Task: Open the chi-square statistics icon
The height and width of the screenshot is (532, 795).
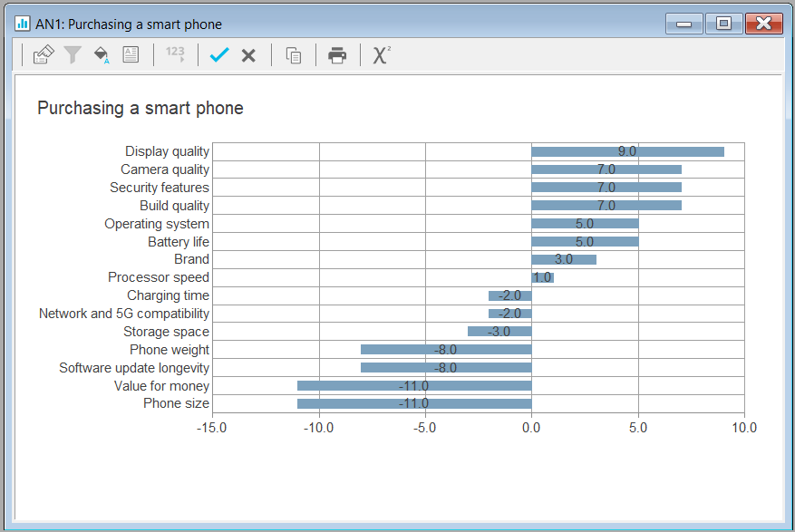Action: pyautogui.click(x=382, y=54)
